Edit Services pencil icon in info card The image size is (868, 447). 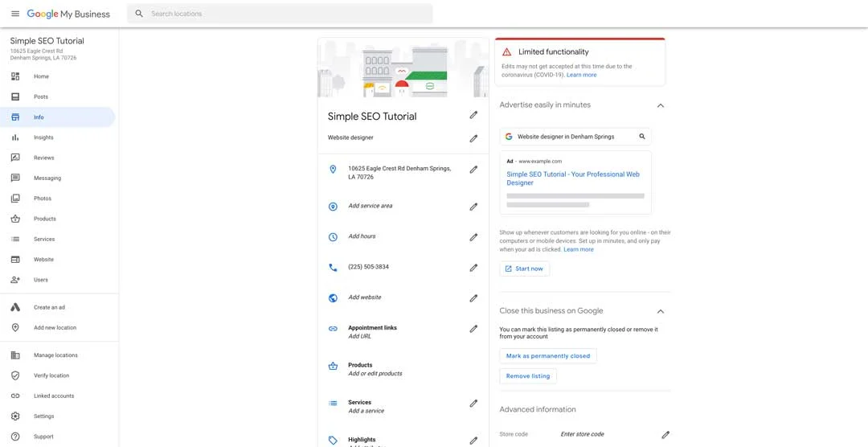point(473,404)
